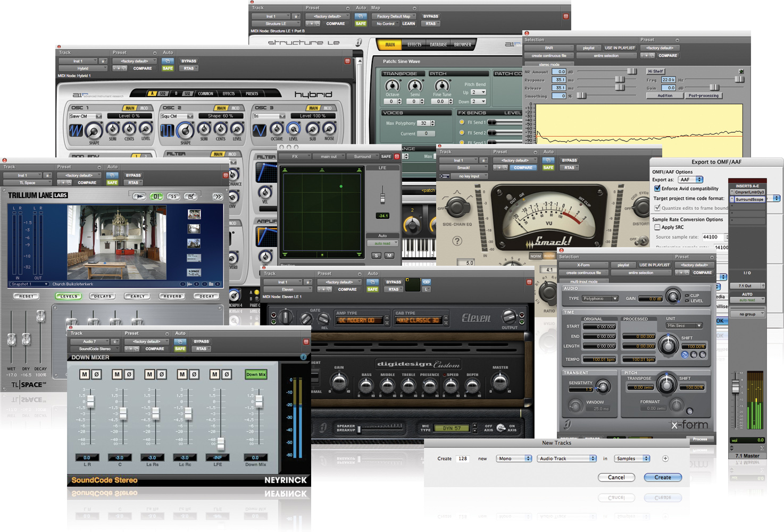This screenshot has height=532, width=784.
Task: Select the sawtooth waveform icon in OSC 1
Action: 76,130
